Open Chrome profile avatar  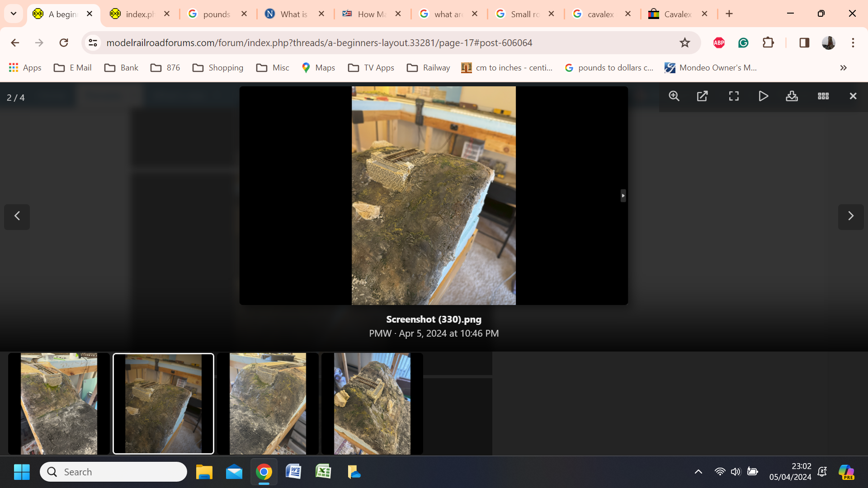pos(828,42)
